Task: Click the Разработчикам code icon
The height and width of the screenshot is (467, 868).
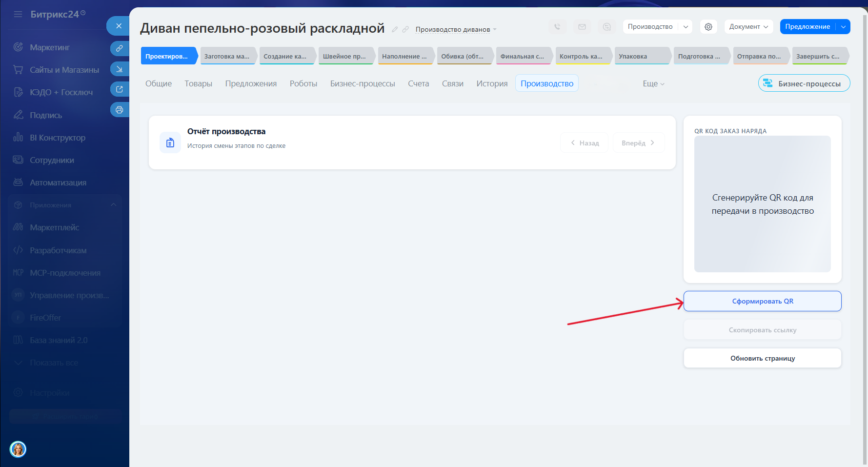Action: coord(18,250)
